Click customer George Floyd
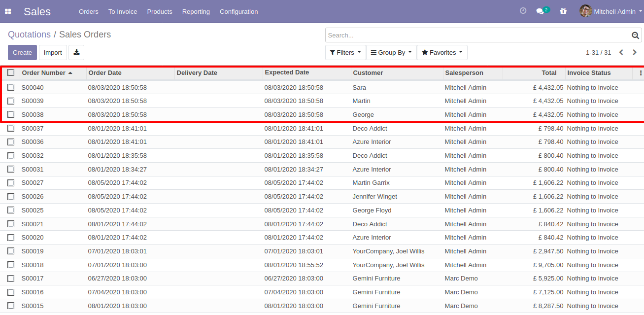 (372, 210)
